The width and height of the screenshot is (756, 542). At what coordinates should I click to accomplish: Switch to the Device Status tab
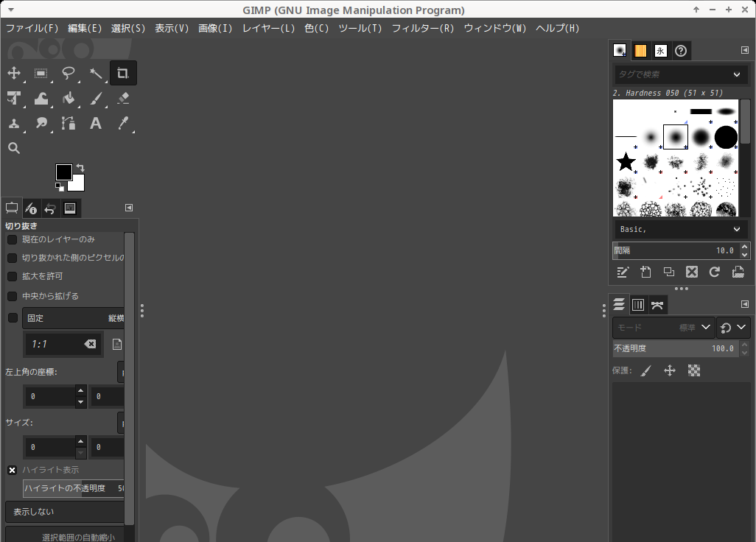31,208
